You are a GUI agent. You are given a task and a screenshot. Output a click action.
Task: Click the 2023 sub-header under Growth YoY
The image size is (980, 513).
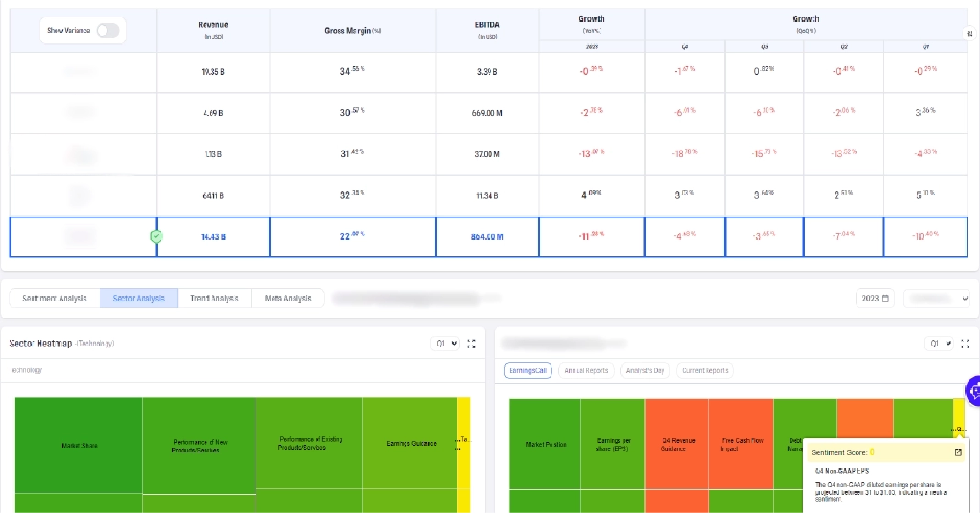pos(592,47)
